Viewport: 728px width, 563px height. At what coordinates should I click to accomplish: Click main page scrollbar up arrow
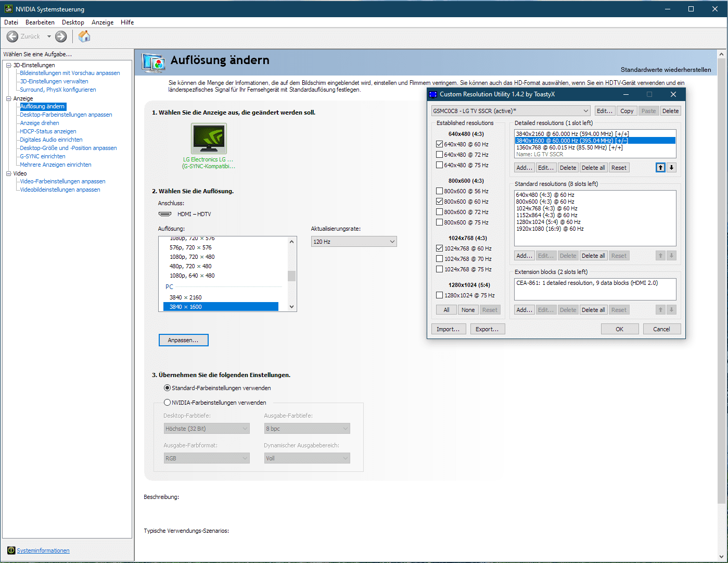[x=721, y=54]
